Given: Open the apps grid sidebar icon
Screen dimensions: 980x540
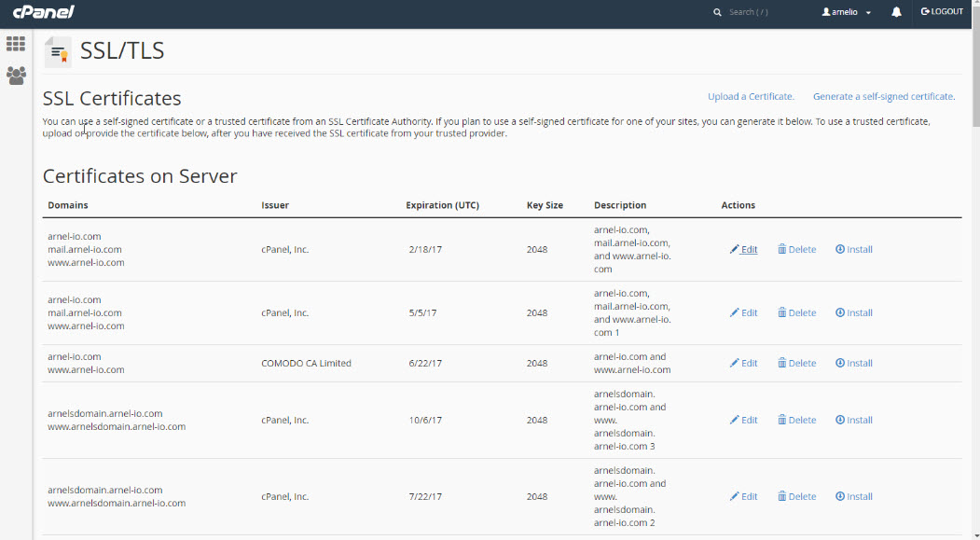Looking at the screenshot, I should (16, 44).
